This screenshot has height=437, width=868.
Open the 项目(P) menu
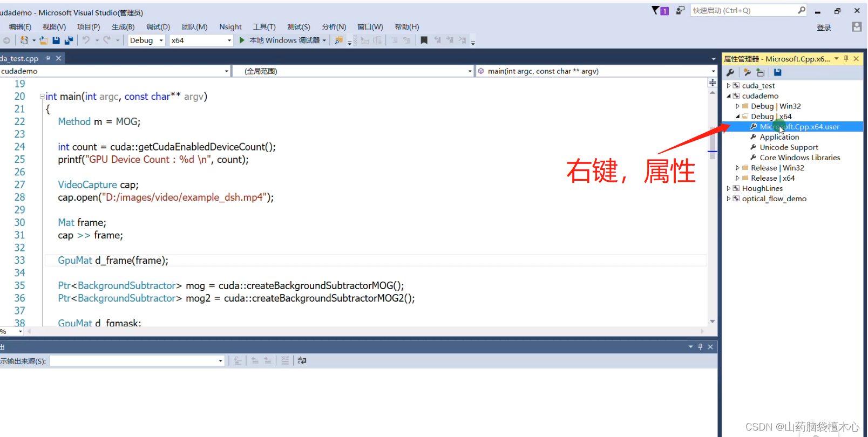point(89,27)
